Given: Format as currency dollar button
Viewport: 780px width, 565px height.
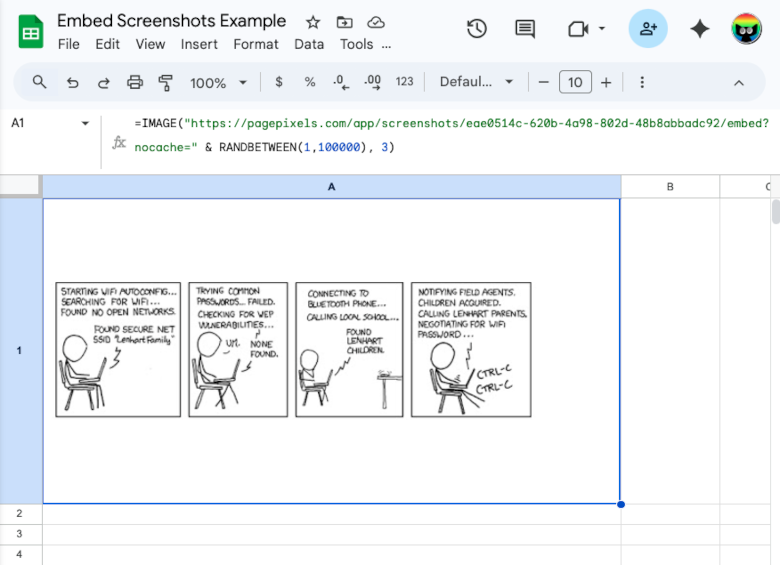Looking at the screenshot, I should tap(278, 82).
